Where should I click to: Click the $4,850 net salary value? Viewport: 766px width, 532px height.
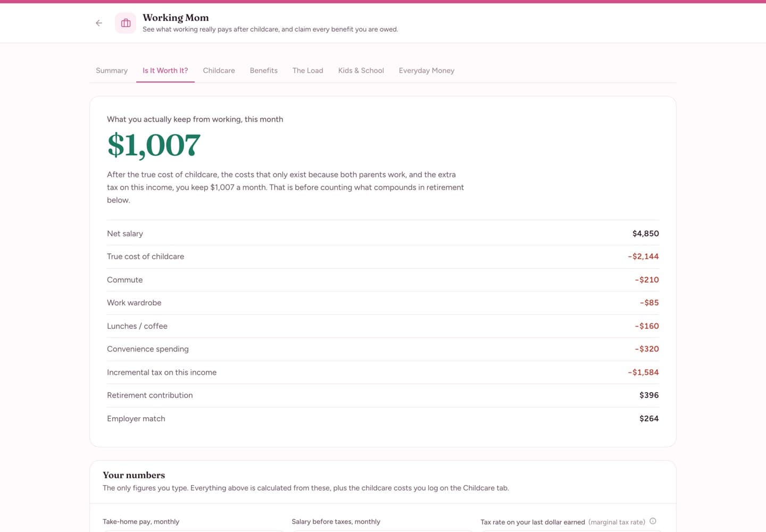coord(646,234)
